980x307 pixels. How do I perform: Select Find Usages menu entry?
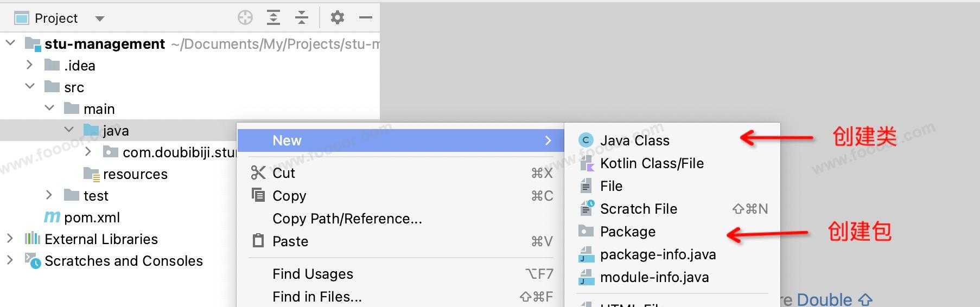313,274
